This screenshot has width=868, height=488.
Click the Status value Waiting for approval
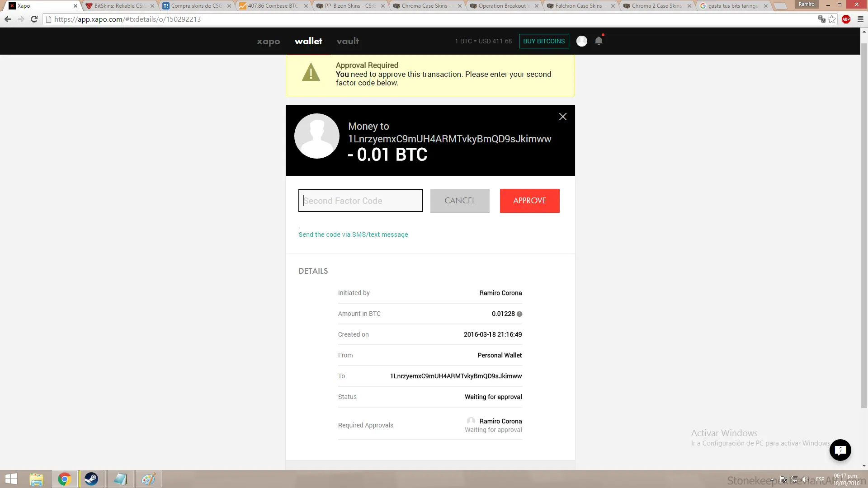click(x=493, y=397)
